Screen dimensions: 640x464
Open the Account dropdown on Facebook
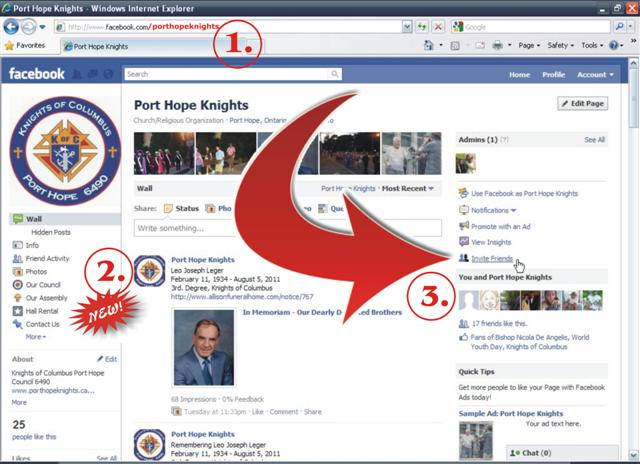pos(595,75)
